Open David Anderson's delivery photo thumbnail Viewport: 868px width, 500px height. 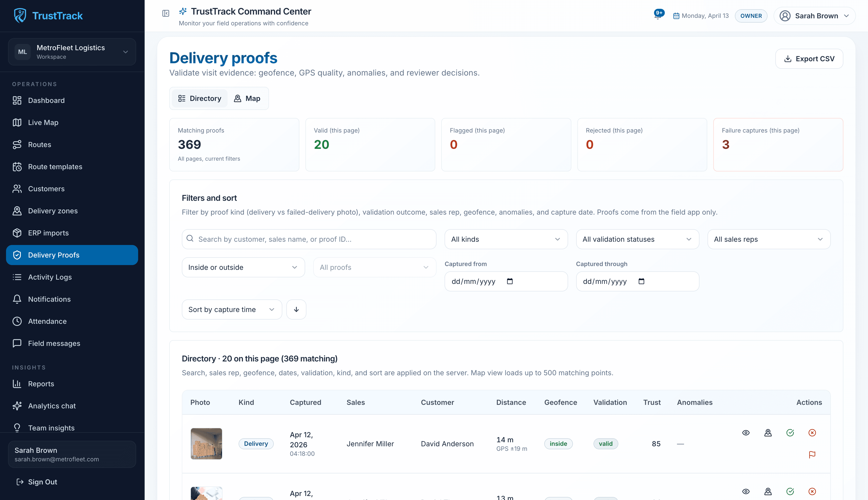206,444
